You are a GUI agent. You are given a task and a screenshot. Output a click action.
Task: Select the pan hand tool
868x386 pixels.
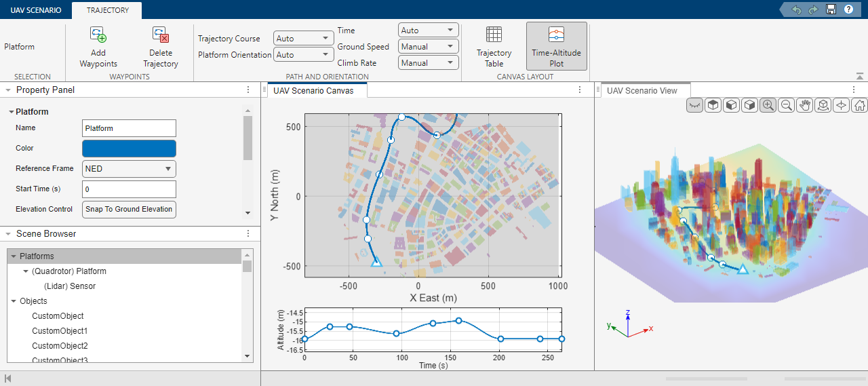pyautogui.click(x=804, y=105)
